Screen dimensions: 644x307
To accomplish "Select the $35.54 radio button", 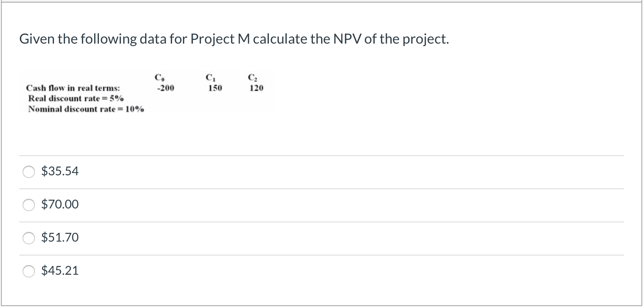I will [28, 172].
